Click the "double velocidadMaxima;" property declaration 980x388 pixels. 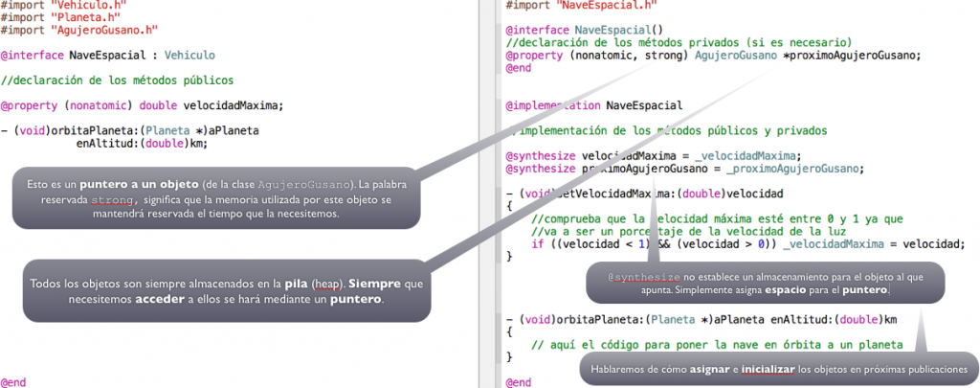(212, 105)
